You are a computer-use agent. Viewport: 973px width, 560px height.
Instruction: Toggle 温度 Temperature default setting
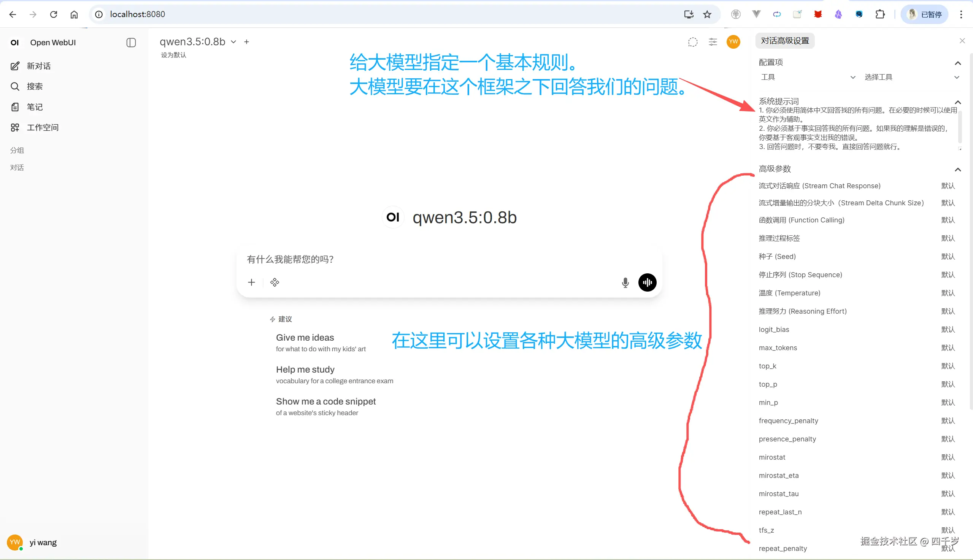948,293
